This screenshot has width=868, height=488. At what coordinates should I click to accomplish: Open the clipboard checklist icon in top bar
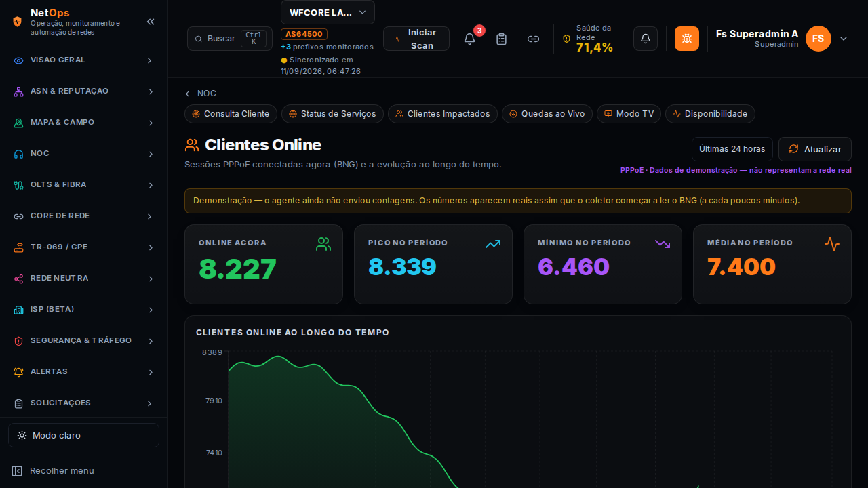(x=502, y=39)
